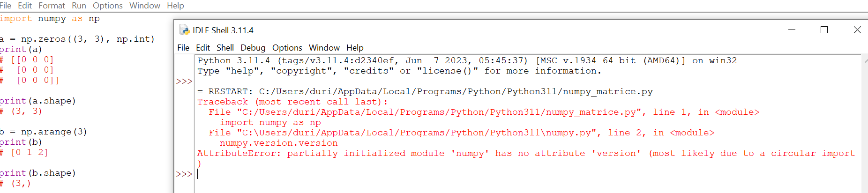Viewport: 868px width, 193px height.
Task: Open the Edit menu in IDLE Shell window
Action: 202,48
